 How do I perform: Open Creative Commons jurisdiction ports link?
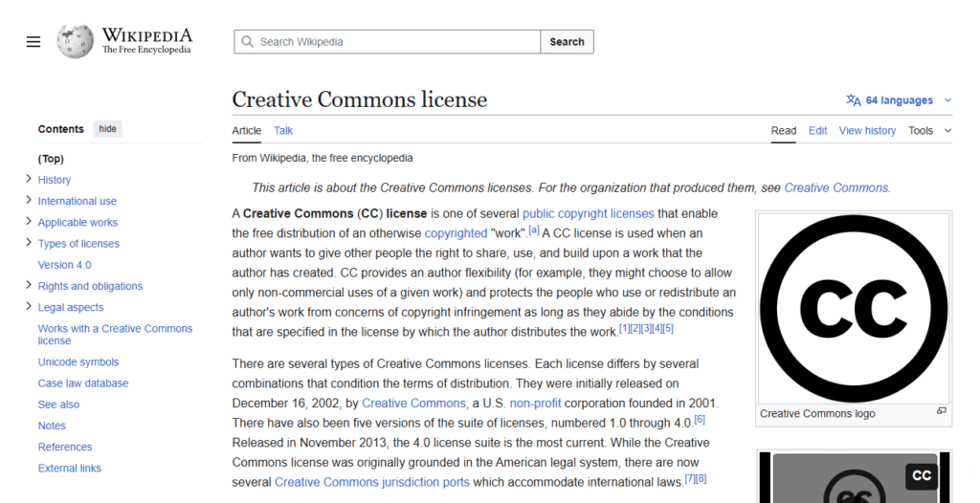pos(372,482)
